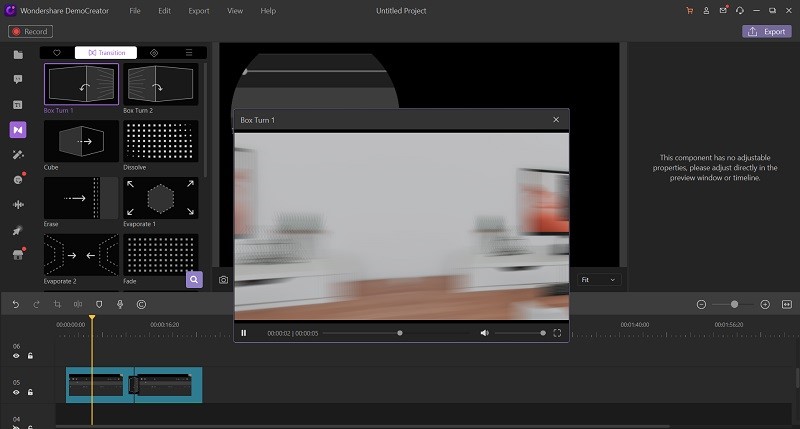
Task: Close the Box Turn 1 preview dialog
Action: (x=556, y=120)
